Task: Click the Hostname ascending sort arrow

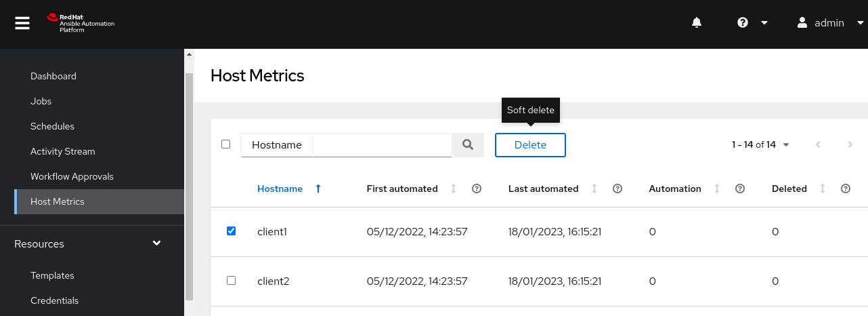Action: click(318, 189)
